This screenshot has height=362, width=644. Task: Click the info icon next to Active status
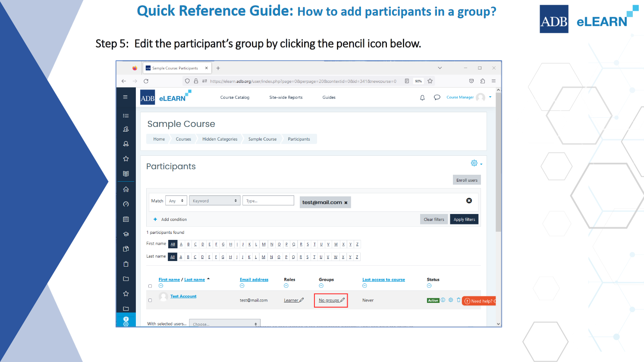pyautogui.click(x=443, y=300)
